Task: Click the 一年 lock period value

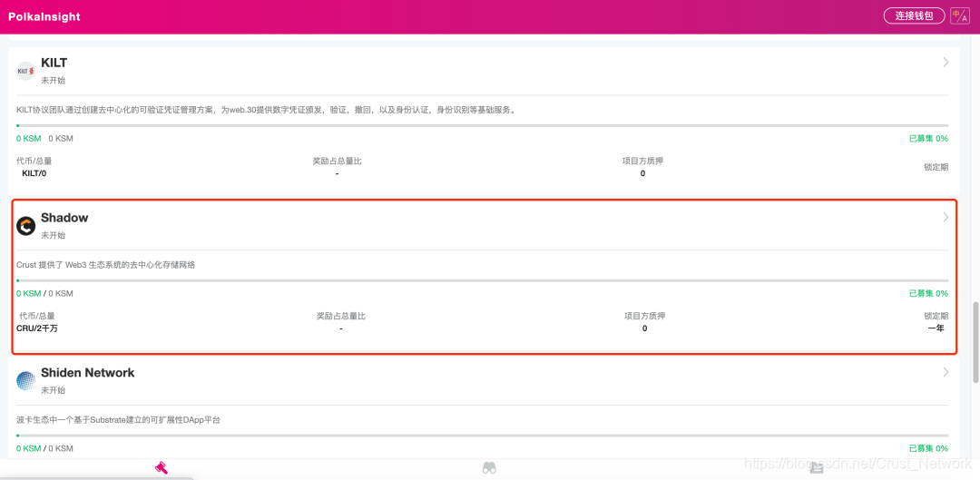Action: pos(936,328)
